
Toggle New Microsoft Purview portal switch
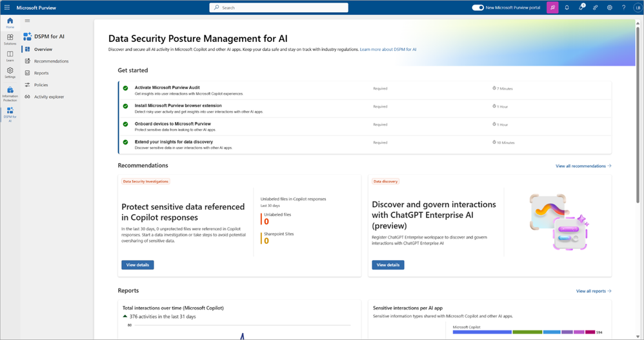point(478,7)
